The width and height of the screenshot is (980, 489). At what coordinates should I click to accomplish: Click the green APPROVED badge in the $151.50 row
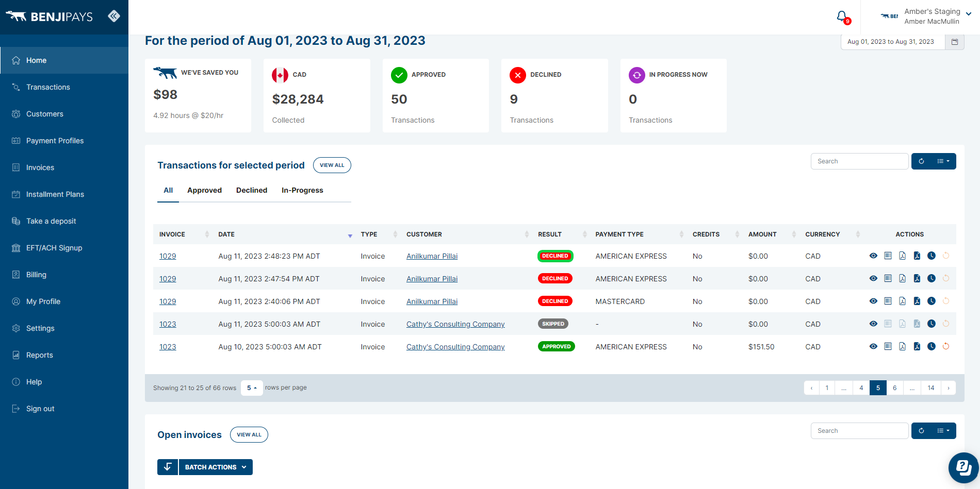coord(556,346)
